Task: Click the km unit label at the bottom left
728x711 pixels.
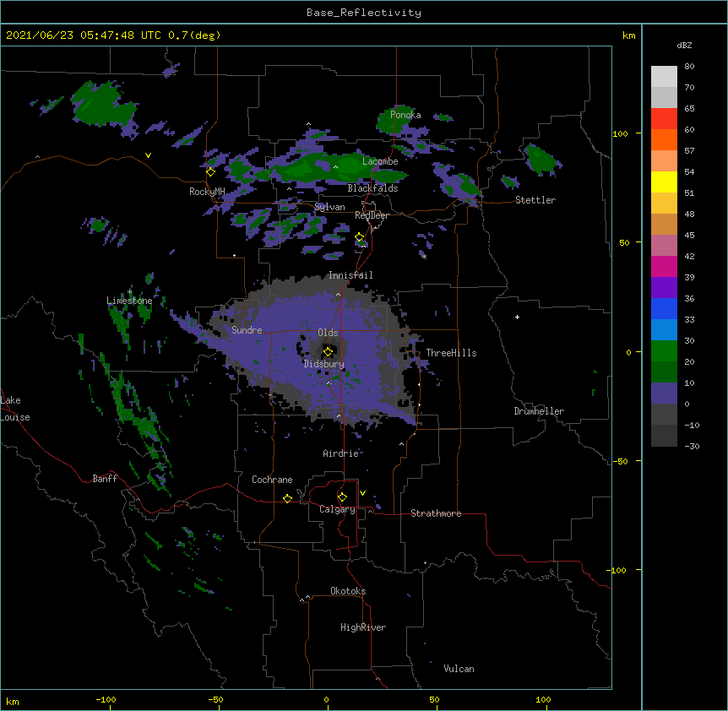Action: coord(13,702)
